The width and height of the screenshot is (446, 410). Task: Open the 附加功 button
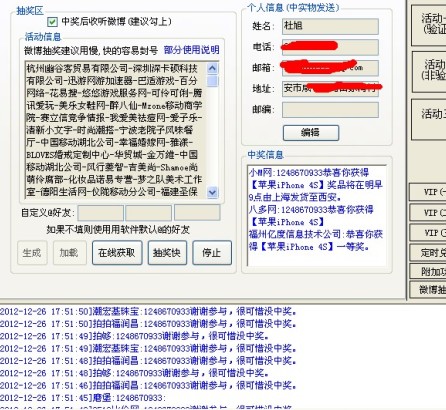click(428, 272)
